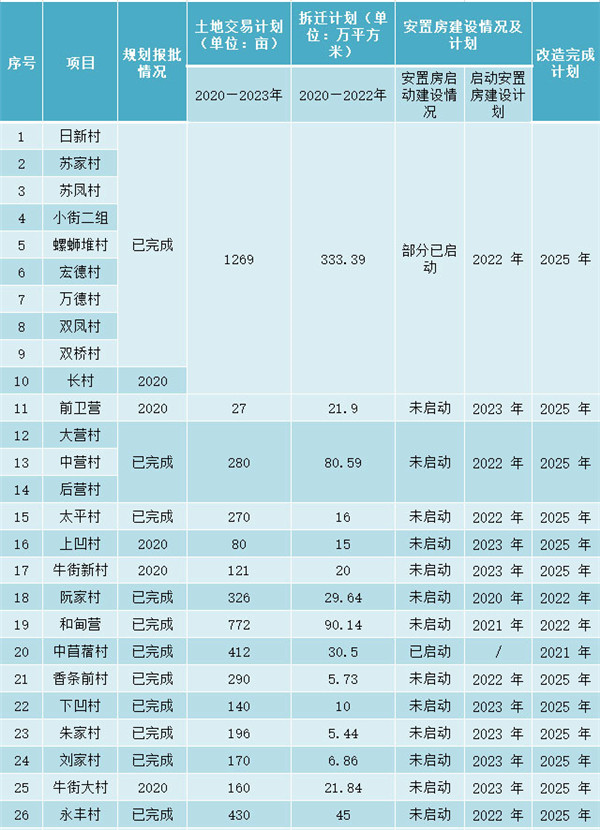Click the 永丰村 project cell

pos(80,813)
